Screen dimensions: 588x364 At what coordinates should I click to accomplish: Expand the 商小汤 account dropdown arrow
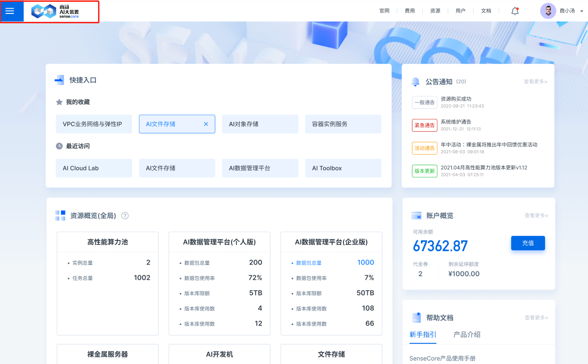[582, 11]
